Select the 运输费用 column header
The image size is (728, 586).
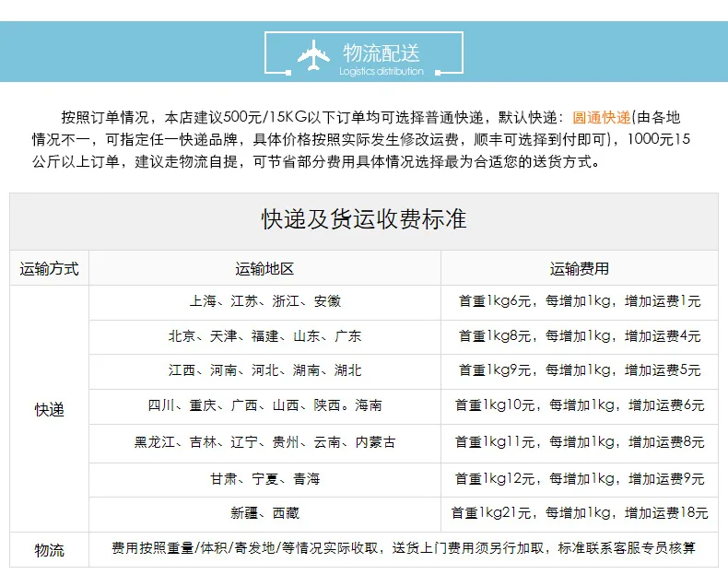580,268
